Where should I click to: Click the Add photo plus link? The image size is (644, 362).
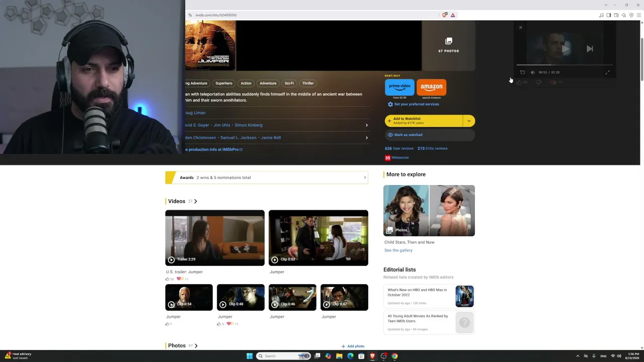pos(353,346)
